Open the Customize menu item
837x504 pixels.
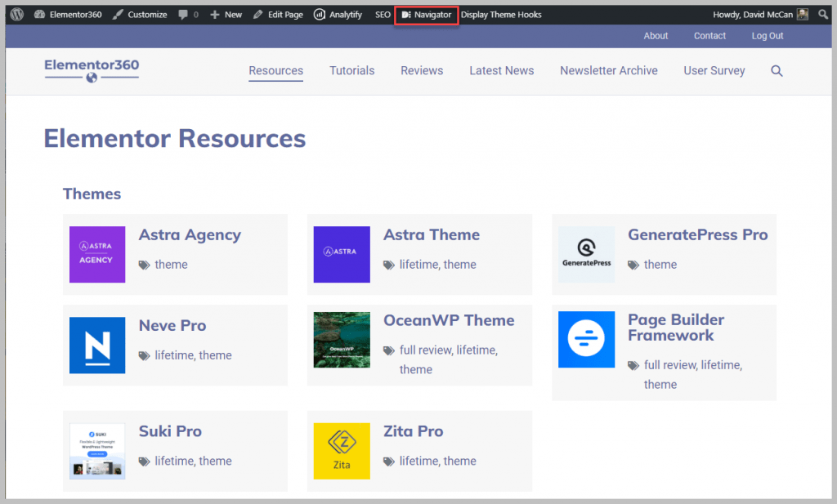point(146,14)
